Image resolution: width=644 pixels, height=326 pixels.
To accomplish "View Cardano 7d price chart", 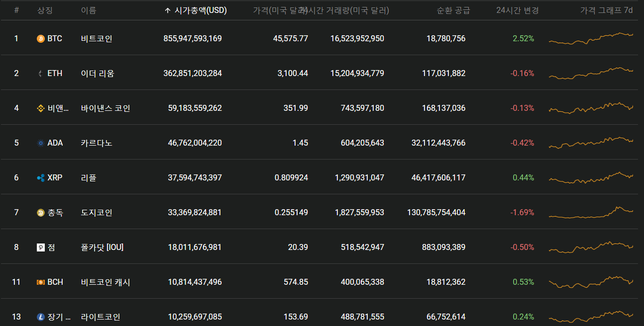I will (591, 143).
